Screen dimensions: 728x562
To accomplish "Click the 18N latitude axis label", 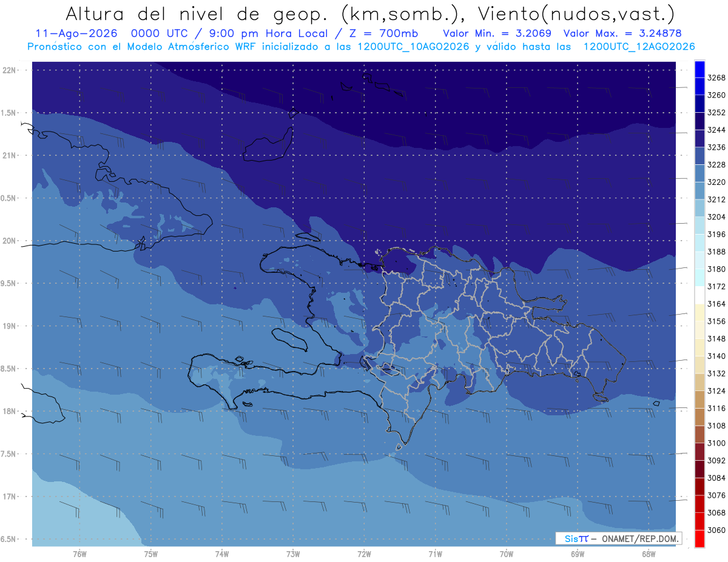I will click(9, 411).
